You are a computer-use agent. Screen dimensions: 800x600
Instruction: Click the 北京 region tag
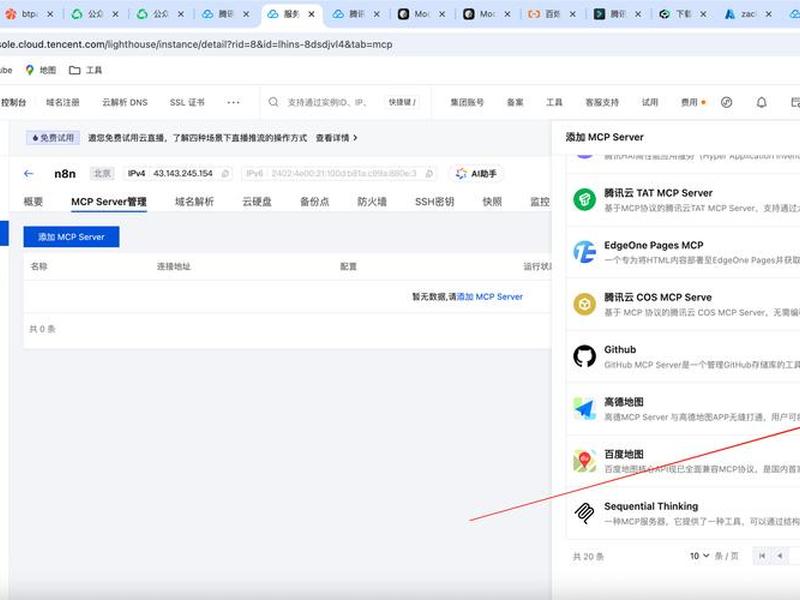pyautogui.click(x=102, y=173)
